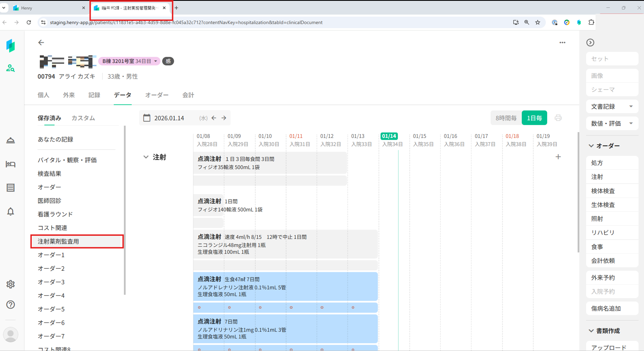The image size is (644, 351).
Task: Open the calendar date picker icon
Action: [147, 118]
